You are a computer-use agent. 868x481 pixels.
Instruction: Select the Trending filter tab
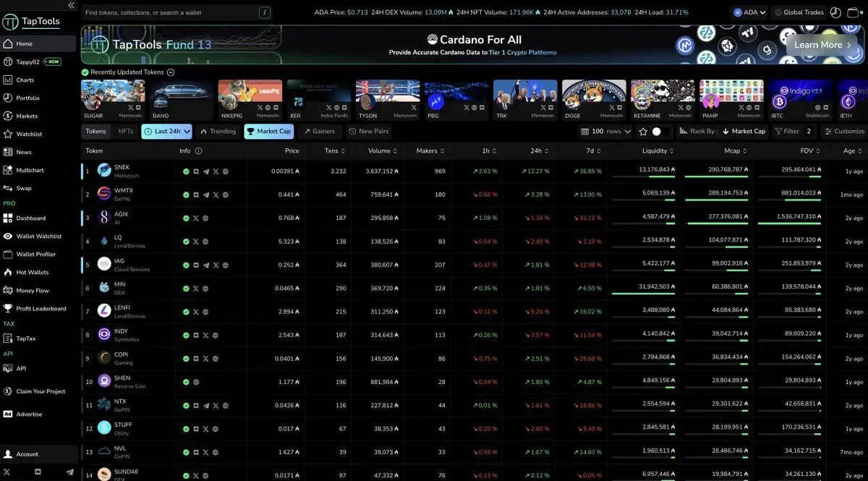coord(218,131)
